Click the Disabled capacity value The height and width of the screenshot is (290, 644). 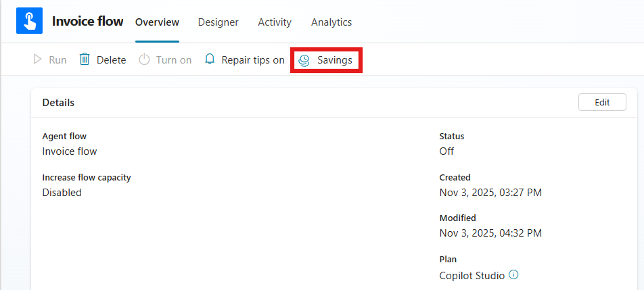pyautogui.click(x=62, y=193)
